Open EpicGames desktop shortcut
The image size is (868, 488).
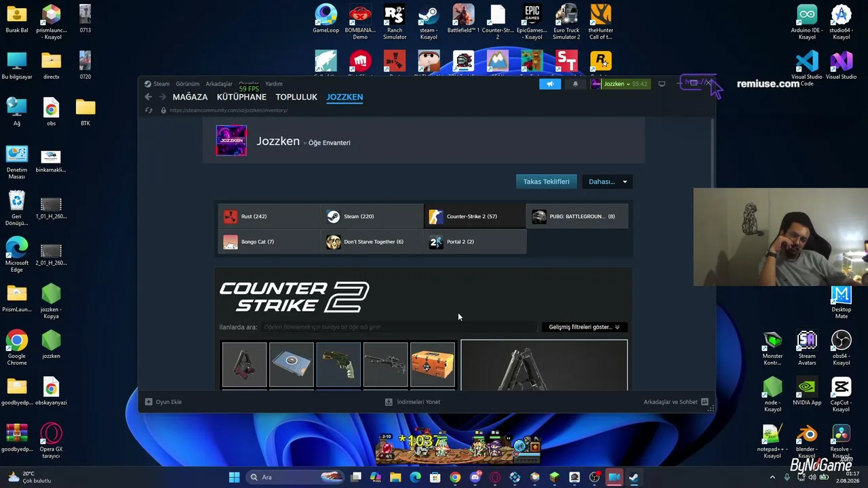[x=532, y=22]
